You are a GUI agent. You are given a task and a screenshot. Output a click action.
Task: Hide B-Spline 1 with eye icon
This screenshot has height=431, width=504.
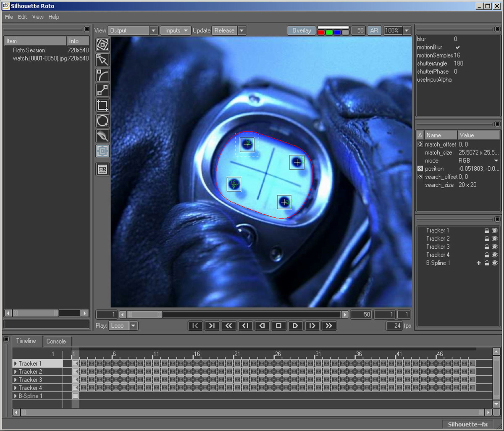(x=495, y=263)
